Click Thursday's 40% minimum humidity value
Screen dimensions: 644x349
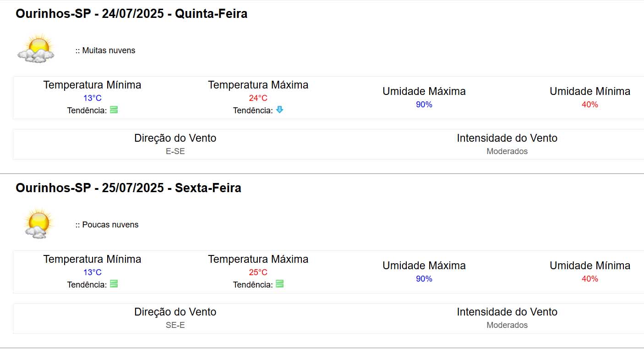pos(589,105)
